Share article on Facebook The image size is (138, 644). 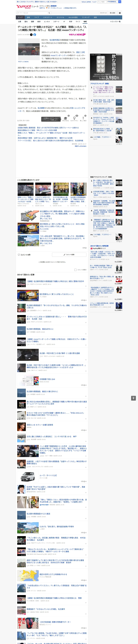click(x=35, y=35)
